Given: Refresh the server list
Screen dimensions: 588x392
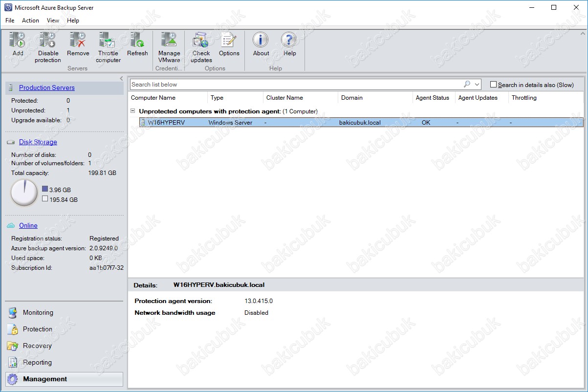Looking at the screenshot, I should click(137, 40).
